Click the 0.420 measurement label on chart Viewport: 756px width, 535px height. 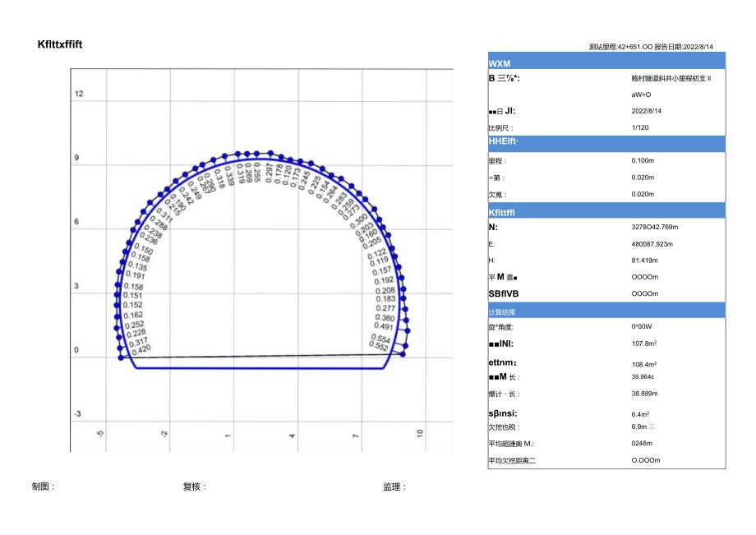pos(141,349)
